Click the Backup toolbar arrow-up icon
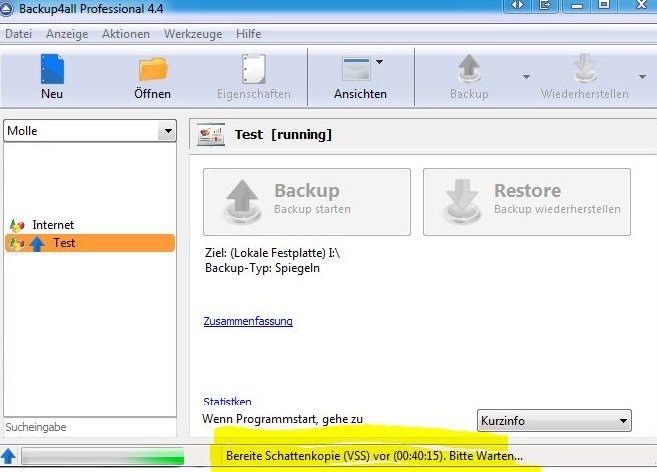Image resolution: width=657 pixels, height=472 pixels. pos(469,69)
